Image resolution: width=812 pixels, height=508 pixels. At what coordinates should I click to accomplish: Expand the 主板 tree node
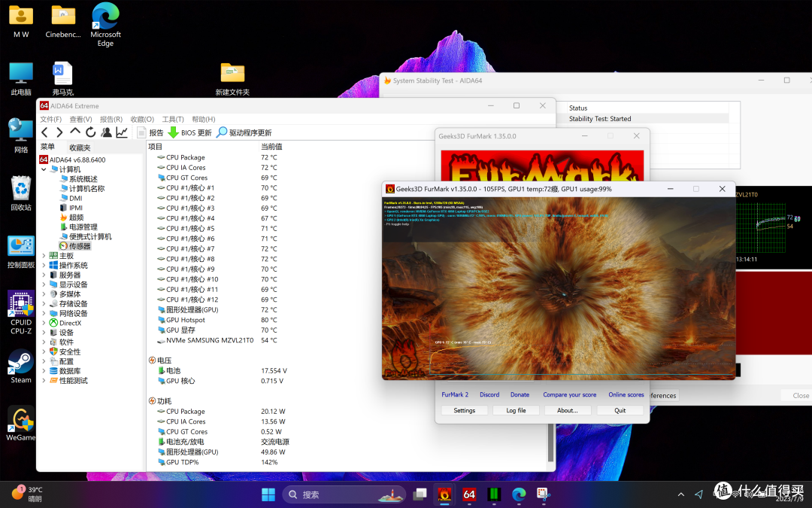point(44,256)
